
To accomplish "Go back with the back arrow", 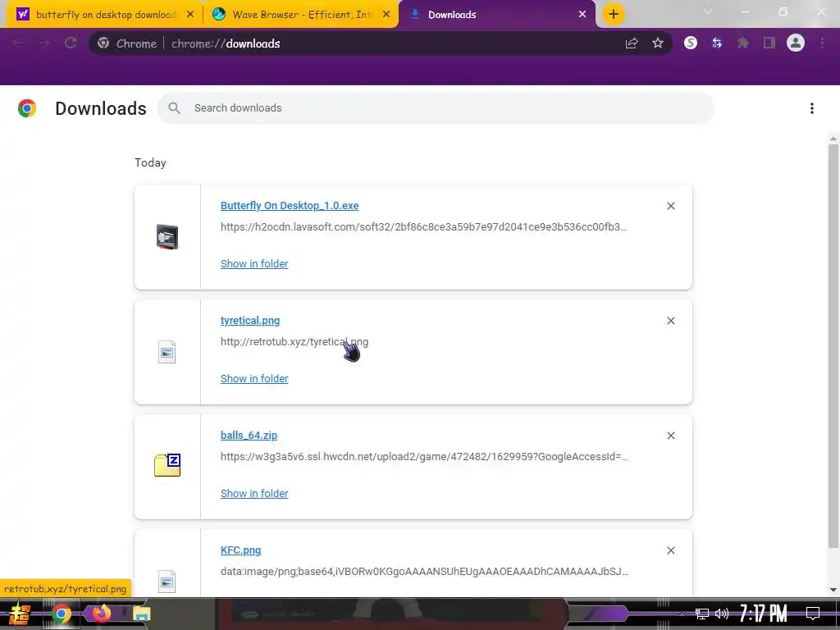I will pyautogui.click(x=18, y=43).
